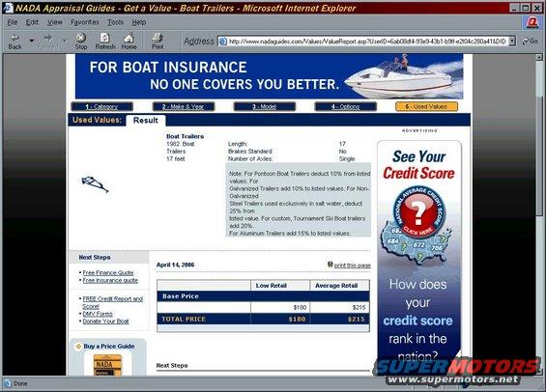Click the See Your Credit Score ad
This screenshot has width=546, height=392.
pyautogui.click(x=419, y=258)
